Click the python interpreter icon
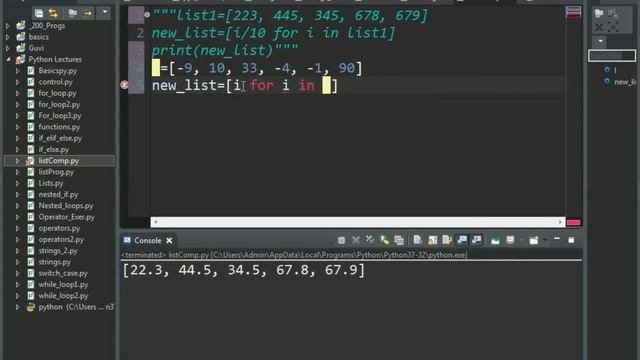Image resolution: width=640 pixels, height=360 pixels. pyautogui.click(x=31, y=307)
